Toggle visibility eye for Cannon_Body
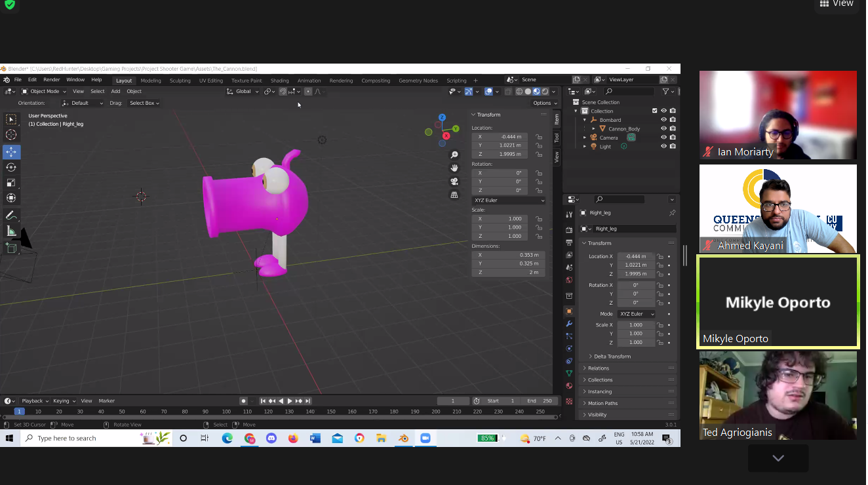The height and width of the screenshot is (485, 868). [663, 128]
